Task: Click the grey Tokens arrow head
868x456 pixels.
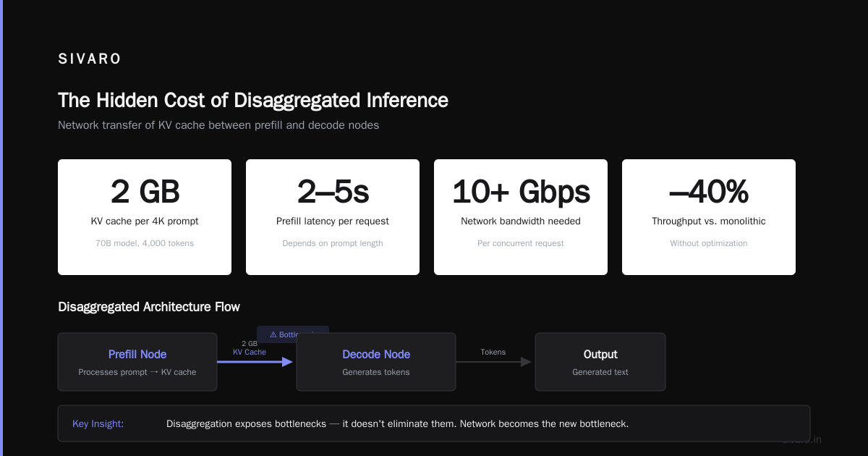Action: 526,362
